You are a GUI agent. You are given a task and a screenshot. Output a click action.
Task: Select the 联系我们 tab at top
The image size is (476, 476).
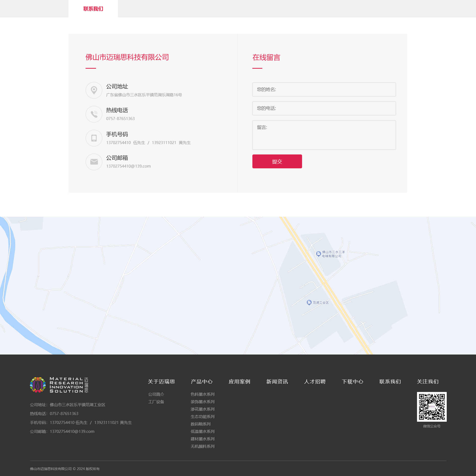tap(93, 9)
